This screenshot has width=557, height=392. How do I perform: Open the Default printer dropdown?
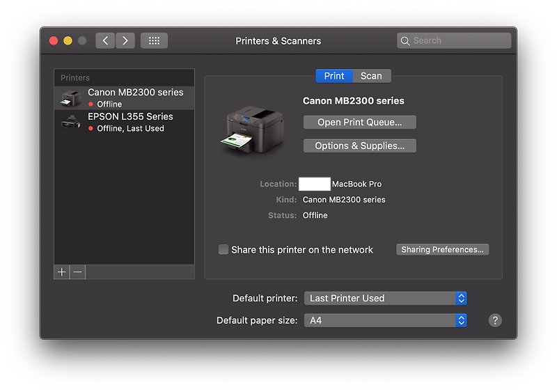pyautogui.click(x=386, y=298)
